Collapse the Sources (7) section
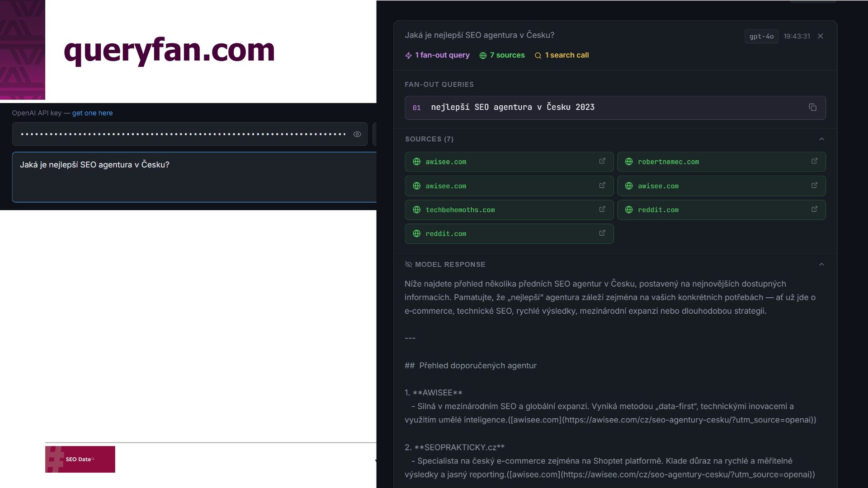The height and width of the screenshot is (488, 868). [x=821, y=139]
